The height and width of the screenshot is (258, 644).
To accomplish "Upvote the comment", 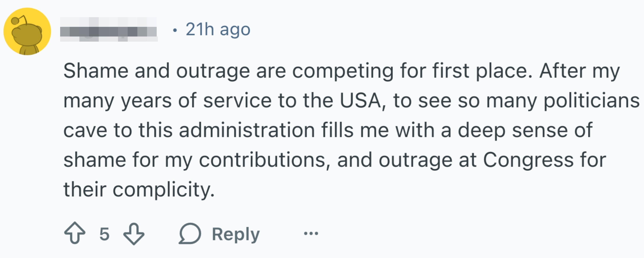I will tap(75, 233).
